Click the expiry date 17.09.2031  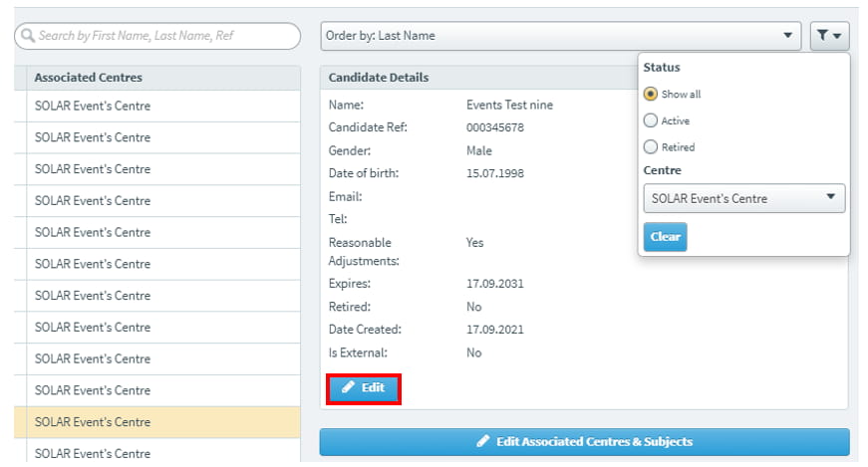point(494,284)
